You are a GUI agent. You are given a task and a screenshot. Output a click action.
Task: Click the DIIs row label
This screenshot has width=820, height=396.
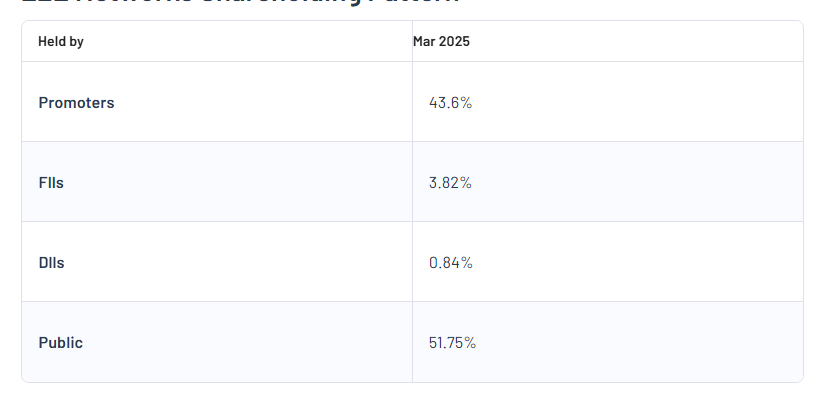click(51, 263)
